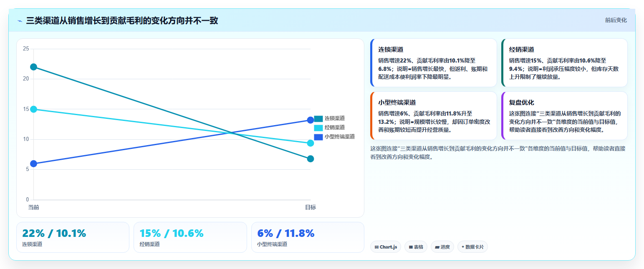644x269 pixels.
Task: Click the 数据卡片 tag icon
Action: click(463, 247)
